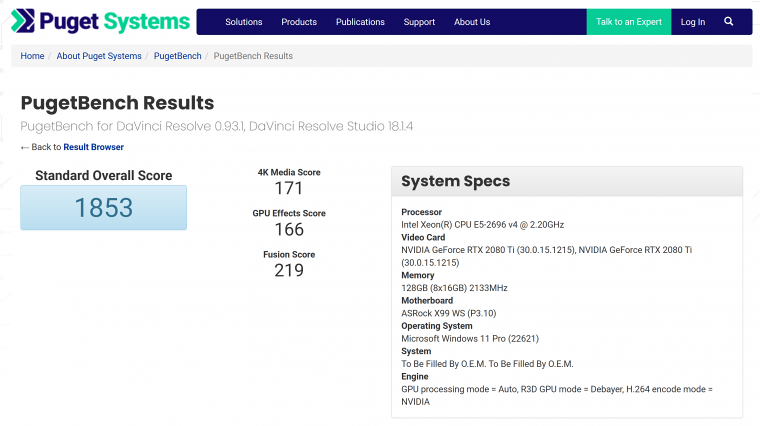Click the To Be Filled By O.E.M. text

coord(487,364)
